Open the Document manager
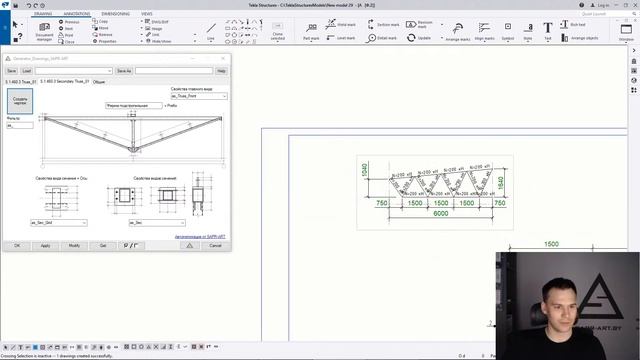This screenshot has width=640, height=360. coord(44,32)
